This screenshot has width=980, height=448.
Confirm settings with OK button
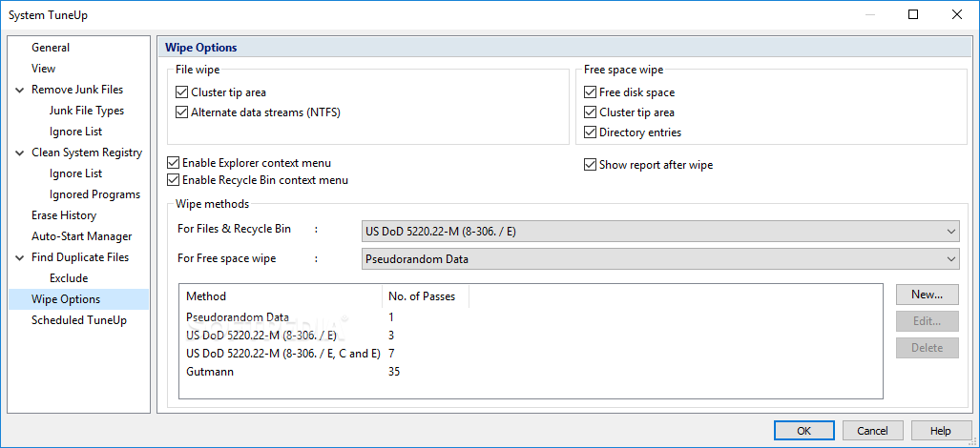coord(803,431)
